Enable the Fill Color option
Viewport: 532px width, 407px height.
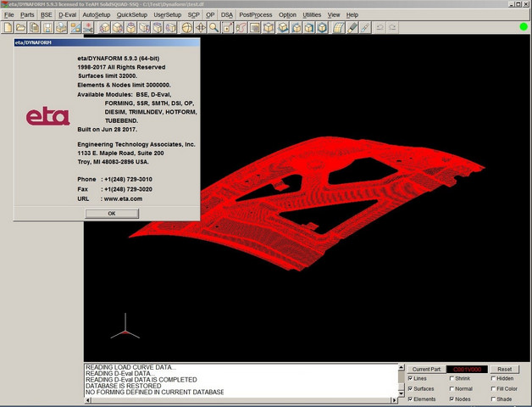pyautogui.click(x=494, y=388)
